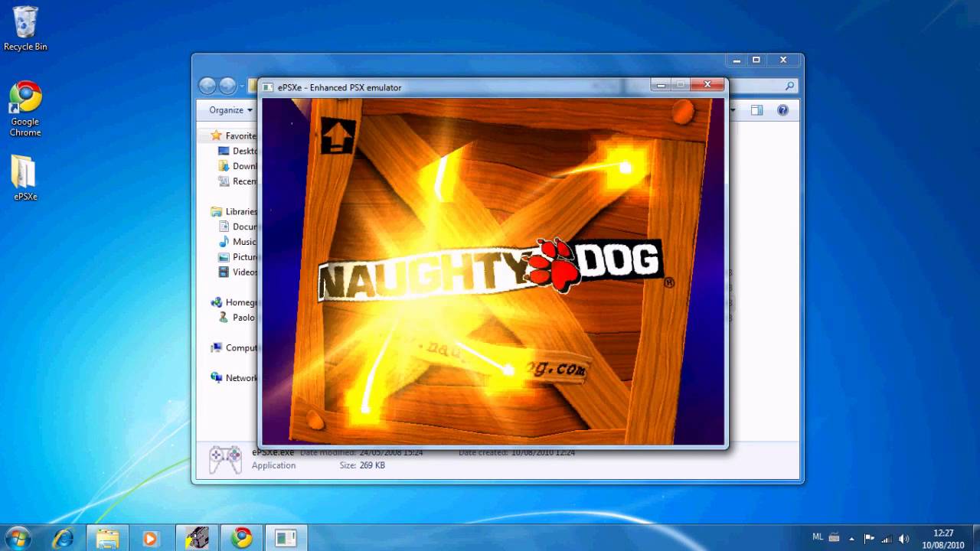This screenshot has height=551, width=980.
Task: Select the ePSXe emulator taskbar button
Action: click(x=286, y=538)
